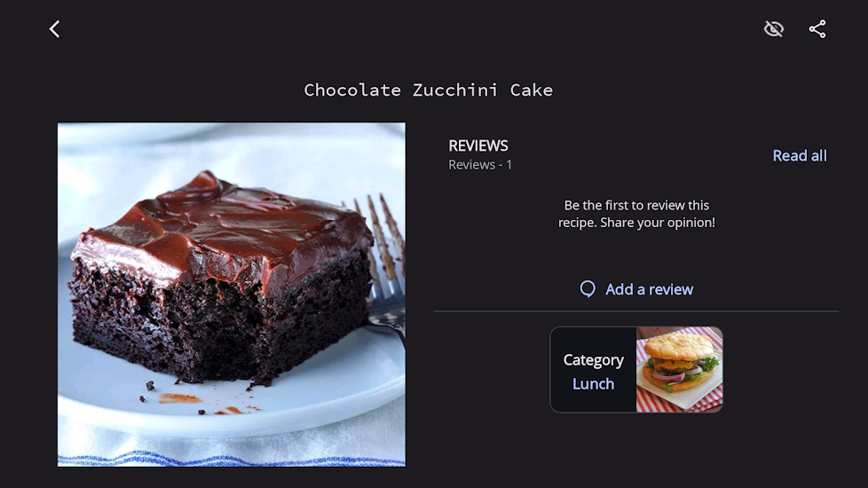This screenshot has height=488, width=868.
Task: Open the Lunch category link
Action: point(593,383)
